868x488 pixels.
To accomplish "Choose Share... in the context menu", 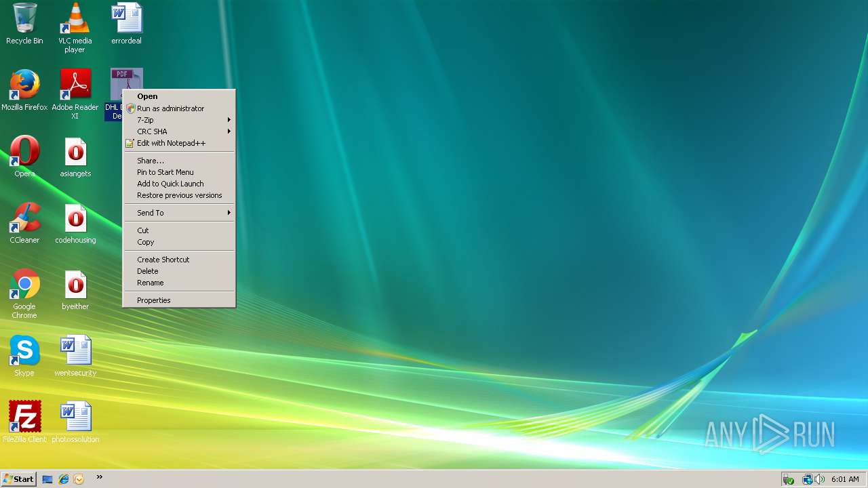I will (179, 161).
